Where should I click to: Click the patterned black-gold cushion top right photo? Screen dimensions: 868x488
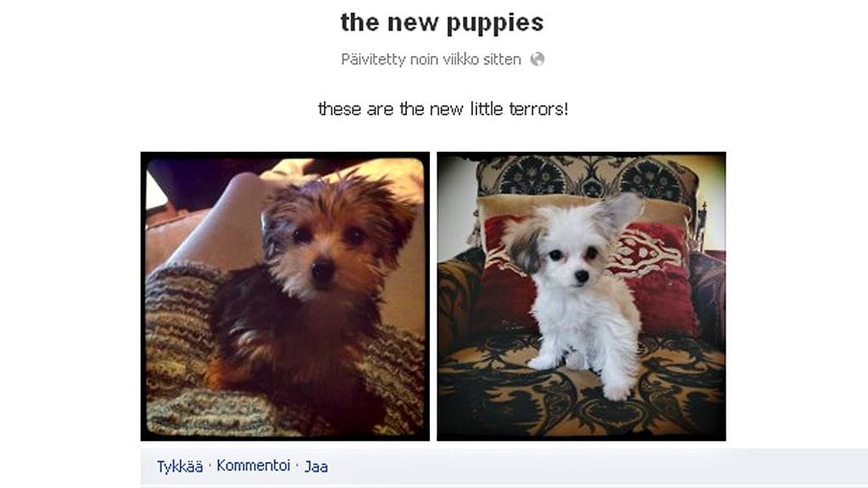click(x=587, y=176)
